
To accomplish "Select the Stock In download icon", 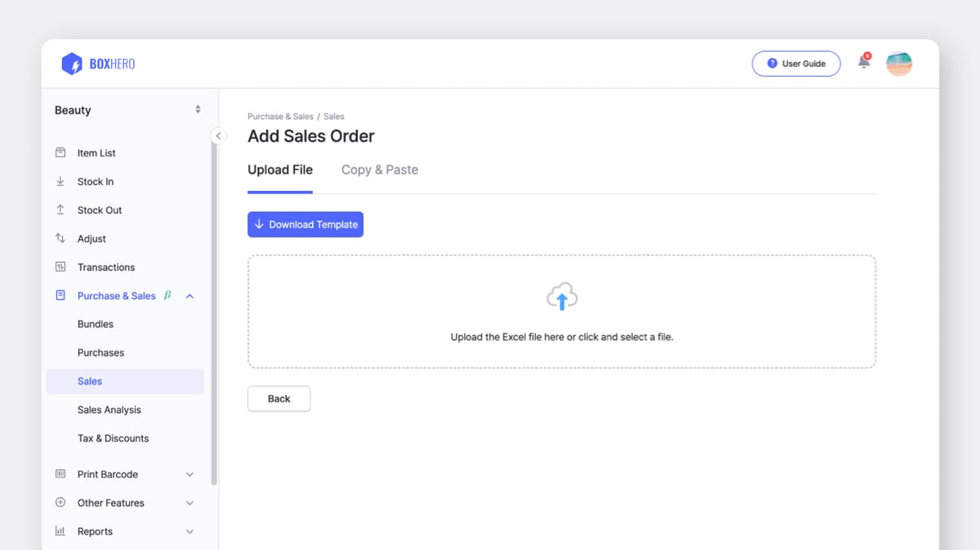I will [60, 181].
